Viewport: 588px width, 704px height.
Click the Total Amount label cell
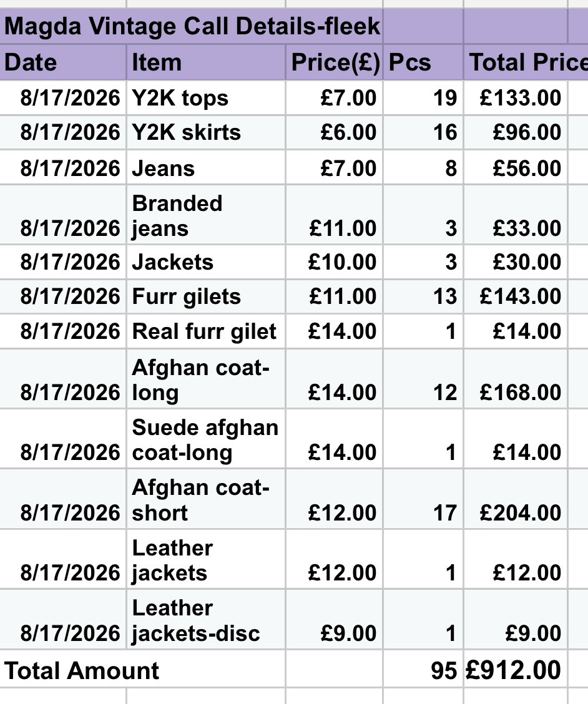pos(142,669)
